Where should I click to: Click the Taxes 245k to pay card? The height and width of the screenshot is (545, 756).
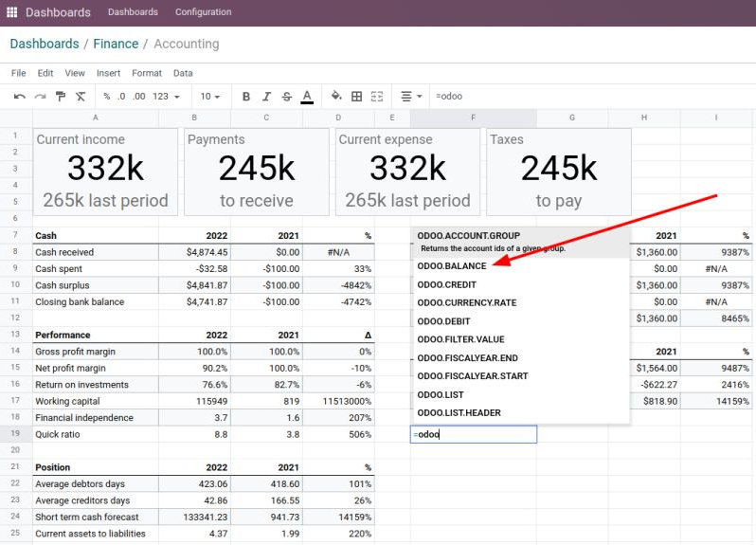tap(559, 172)
